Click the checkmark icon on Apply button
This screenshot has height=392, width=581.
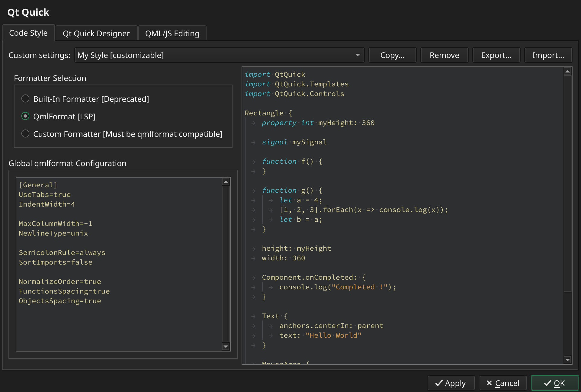click(439, 383)
